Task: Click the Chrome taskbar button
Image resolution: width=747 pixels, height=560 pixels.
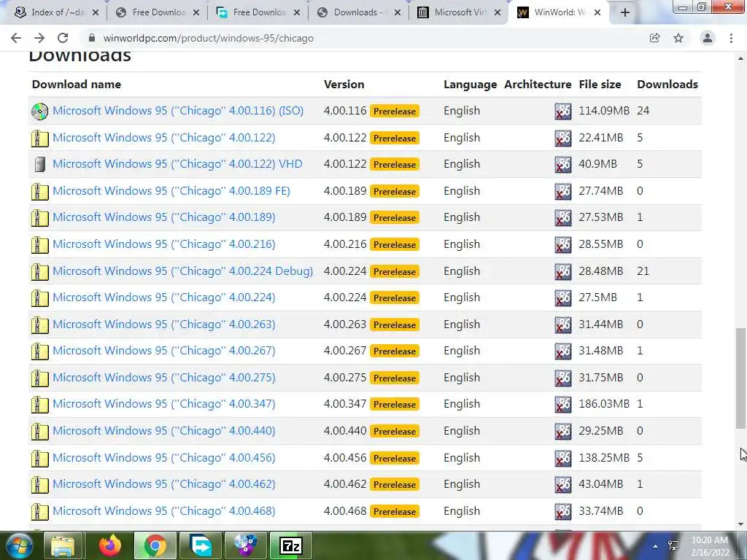Action: pos(155,545)
